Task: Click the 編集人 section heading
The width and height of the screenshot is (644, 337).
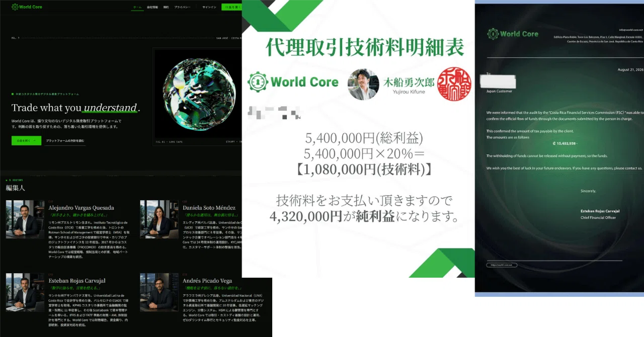Action: [15, 188]
